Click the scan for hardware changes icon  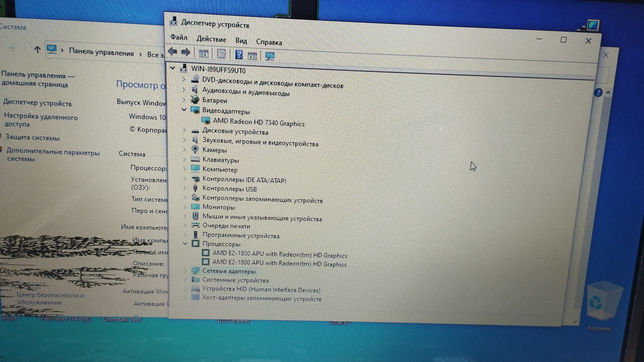coord(270,56)
